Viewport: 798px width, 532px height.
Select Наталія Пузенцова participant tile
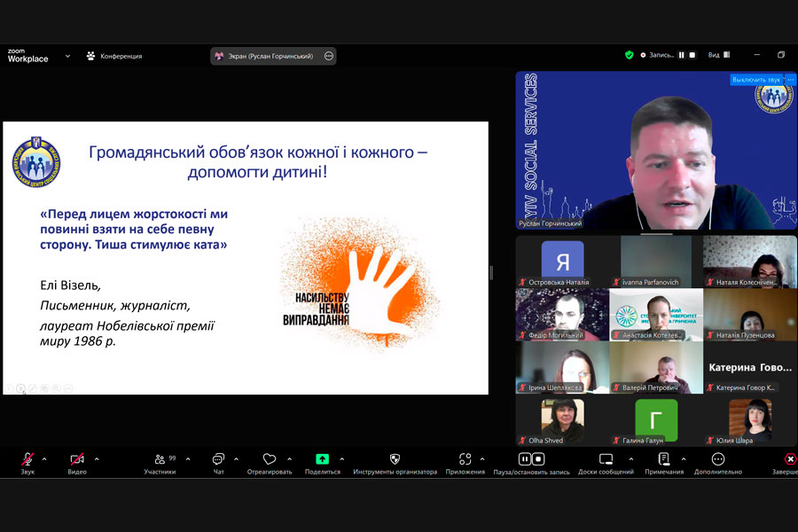(x=749, y=314)
